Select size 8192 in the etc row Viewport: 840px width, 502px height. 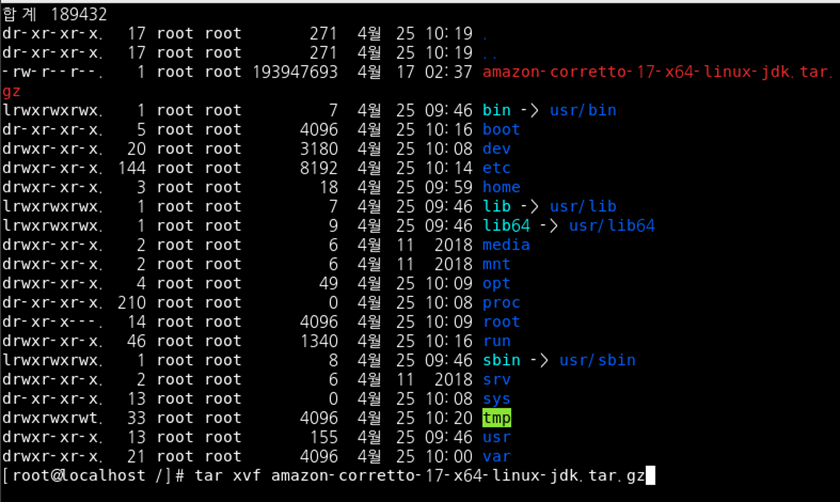[x=319, y=168]
